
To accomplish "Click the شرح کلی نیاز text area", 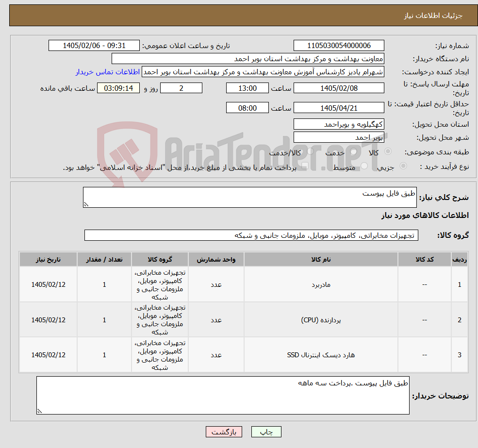I will [x=249, y=198].
